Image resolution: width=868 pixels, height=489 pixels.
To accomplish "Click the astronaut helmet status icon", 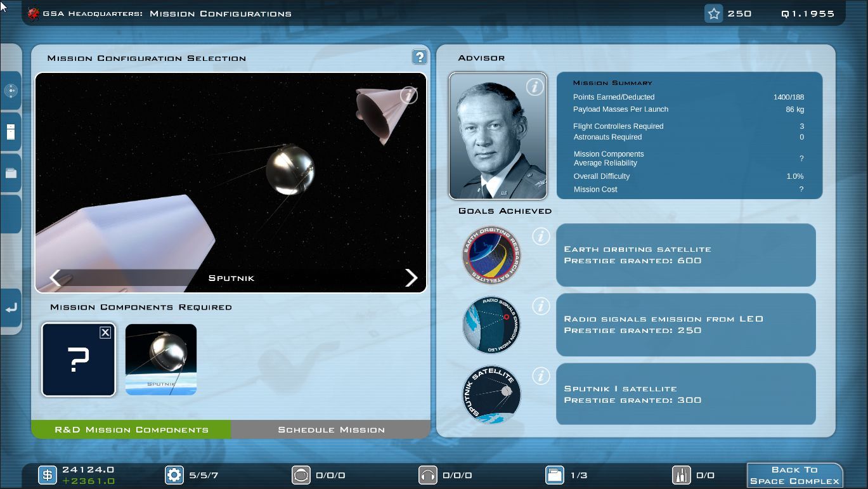I will 301,475.
